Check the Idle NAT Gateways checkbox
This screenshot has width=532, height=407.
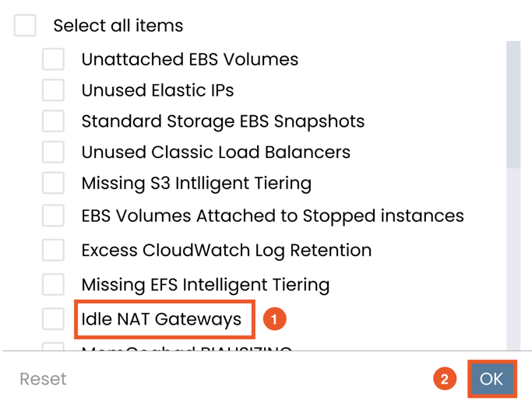[53, 318]
